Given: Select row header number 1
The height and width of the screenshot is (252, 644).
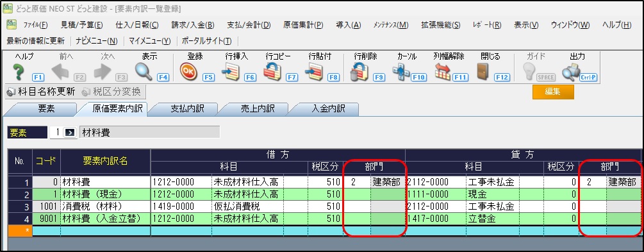Looking at the screenshot, I should click(x=20, y=183).
